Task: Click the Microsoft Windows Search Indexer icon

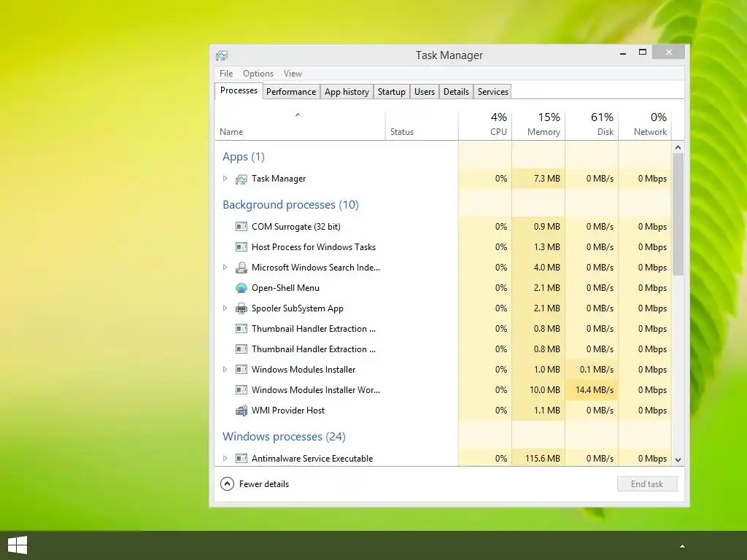Action: [241, 268]
